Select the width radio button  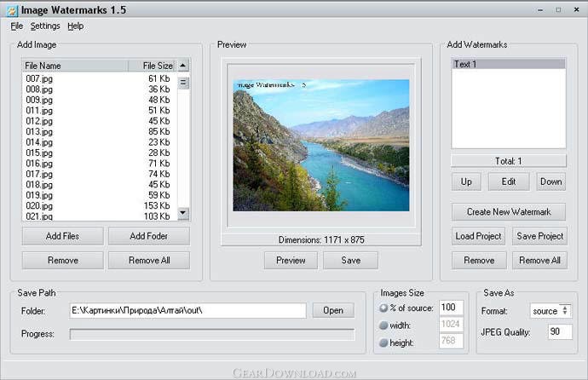click(x=383, y=324)
